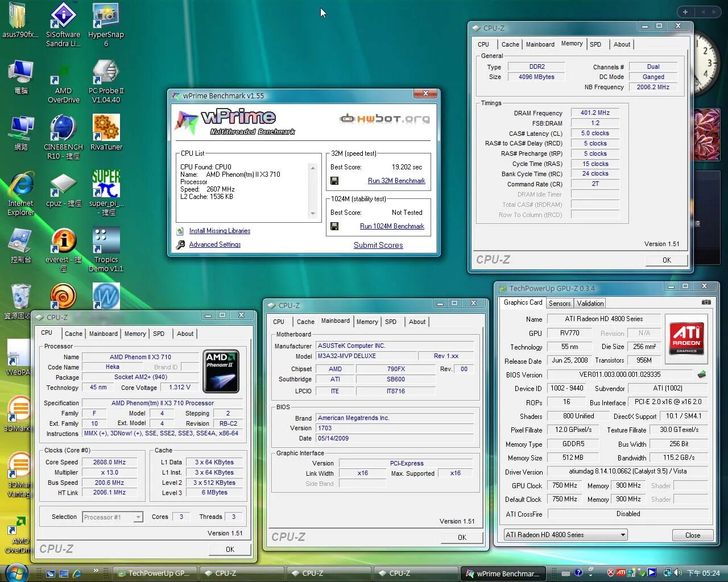
Task: Select wPrime Benchmark taskbar button
Action: 503,573
